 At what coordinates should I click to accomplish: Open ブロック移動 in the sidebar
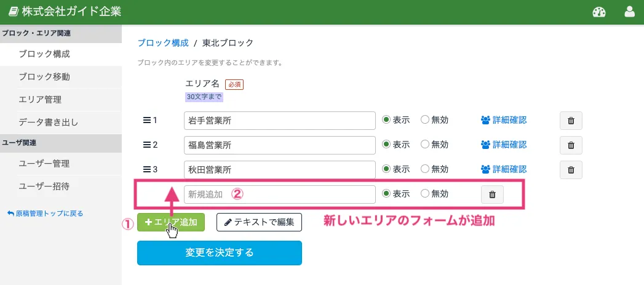(61, 77)
